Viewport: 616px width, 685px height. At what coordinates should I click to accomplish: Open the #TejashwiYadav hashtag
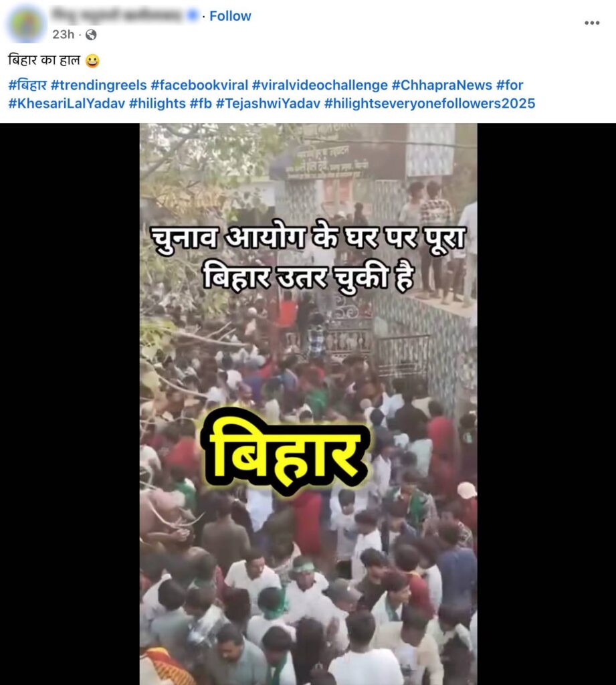pos(268,104)
